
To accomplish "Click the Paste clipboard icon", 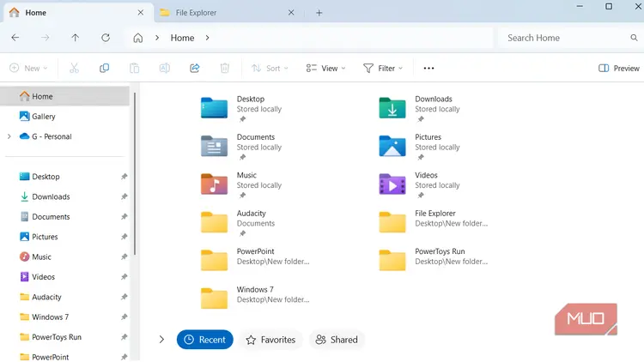I will (134, 68).
